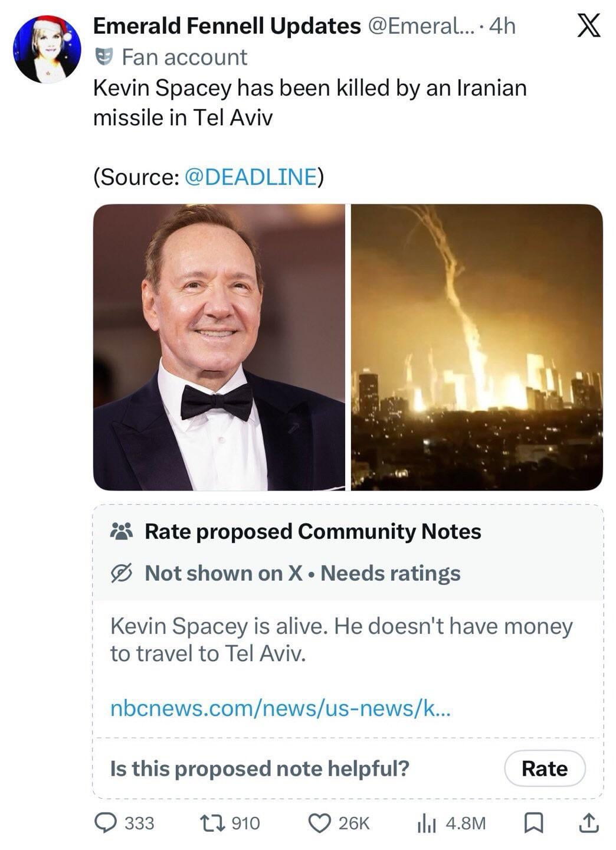Click the 4h post timestamp
616x850 pixels.
(503, 26)
